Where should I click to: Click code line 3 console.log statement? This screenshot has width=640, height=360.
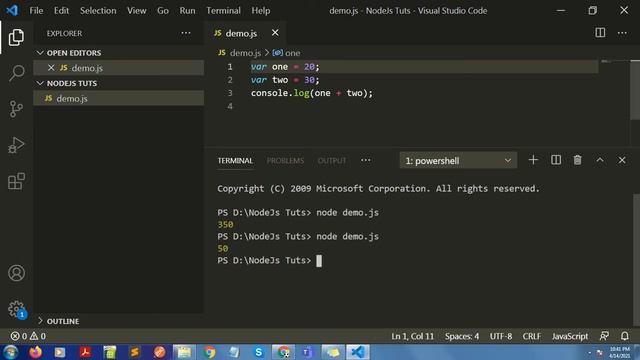(x=312, y=93)
